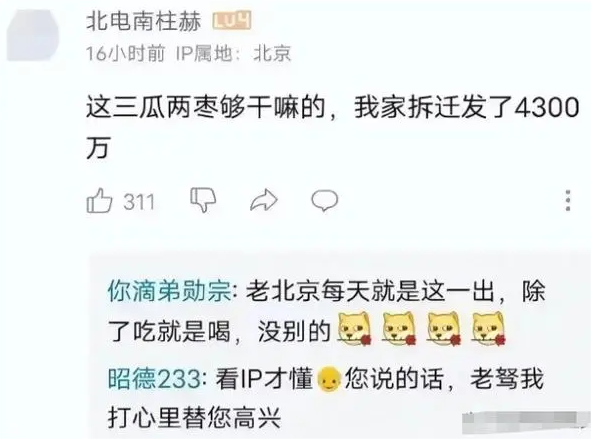This screenshot has height=439, width=591.
Task: Click the 16小时前 timestamp
Action: pyautogui.click(x=126, y=54)
